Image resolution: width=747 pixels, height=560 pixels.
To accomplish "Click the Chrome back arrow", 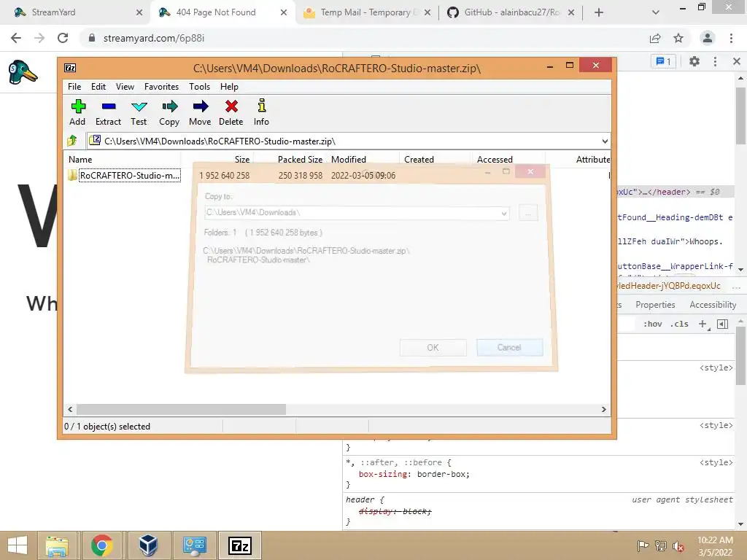I will (16, 38).
